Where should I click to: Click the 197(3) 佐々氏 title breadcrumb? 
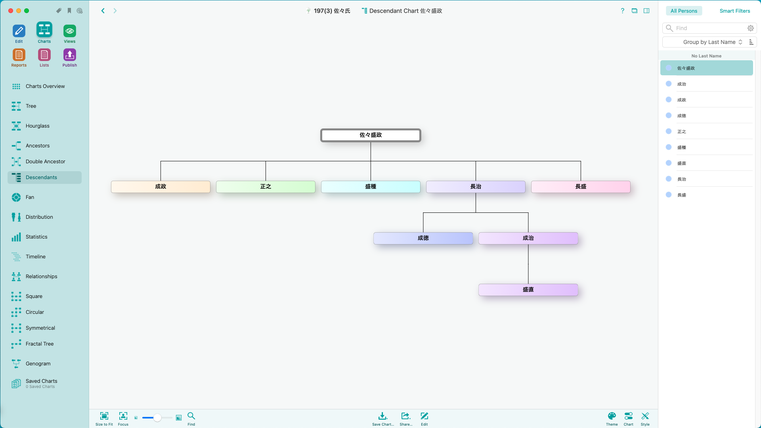pyautogui.click(x=328, y=11)
